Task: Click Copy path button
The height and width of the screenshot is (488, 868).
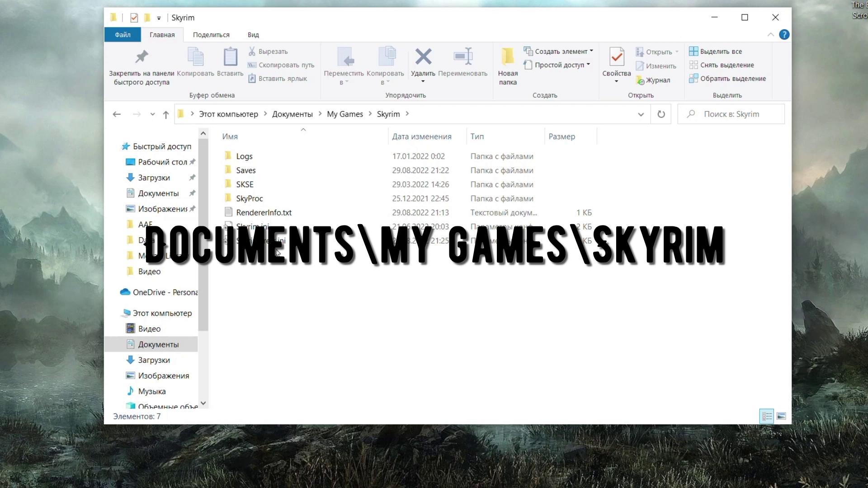Action: [x=281, y=65]
